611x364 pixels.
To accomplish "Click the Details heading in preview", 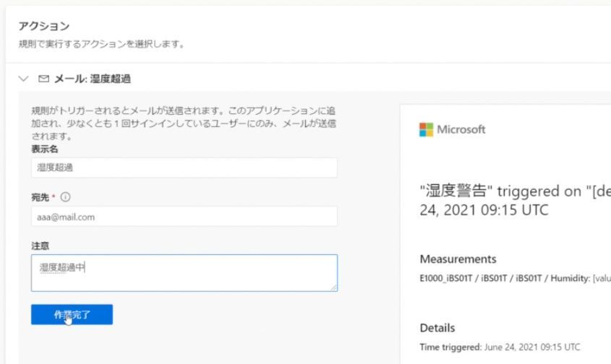I will pos(437,328).
